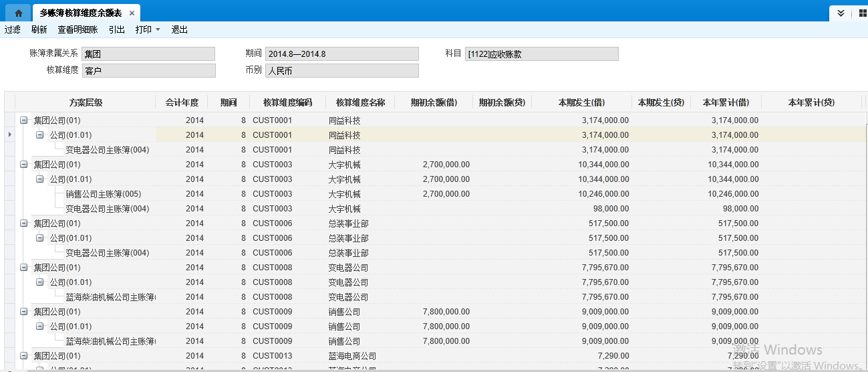868x372 pixels.
Task: Click the 期间 field showing 2014.8—2014.8
Action: click(x=341, y=54)
